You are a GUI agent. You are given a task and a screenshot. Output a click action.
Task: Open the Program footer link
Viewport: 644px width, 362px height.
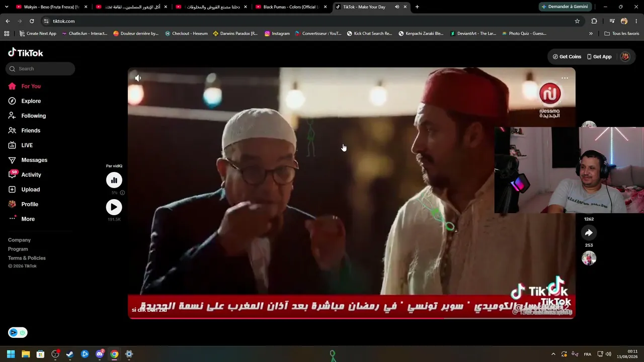tap(18, 249)
